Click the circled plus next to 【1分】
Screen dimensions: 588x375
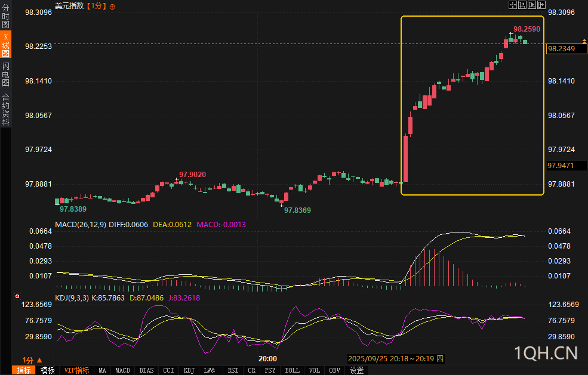pyautogui.click(x=112, y=7)
